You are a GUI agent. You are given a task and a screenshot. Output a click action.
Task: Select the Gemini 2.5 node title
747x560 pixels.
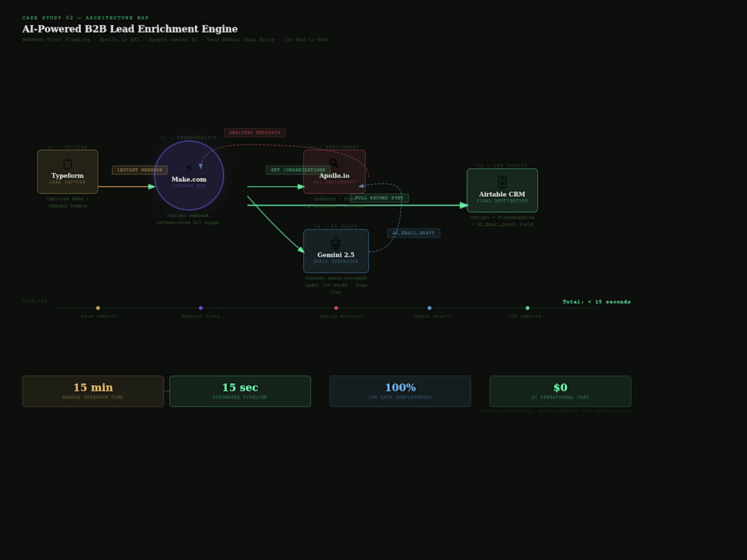point(336,255)
